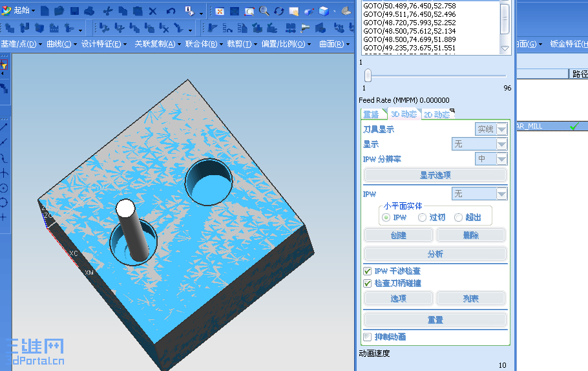Click the 选项 button

(398, 299)
